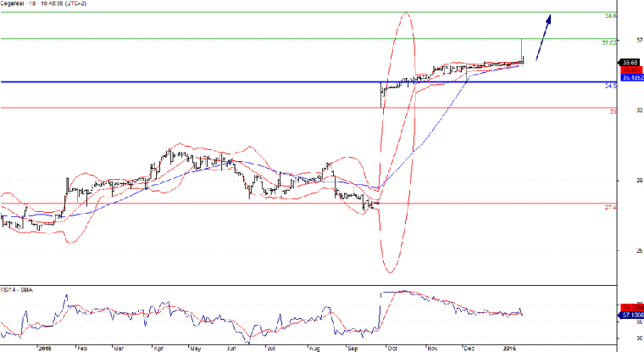Click the red 35.601 price tag
The width and height of the screenshot is (644, 352).
click(629, 70)
